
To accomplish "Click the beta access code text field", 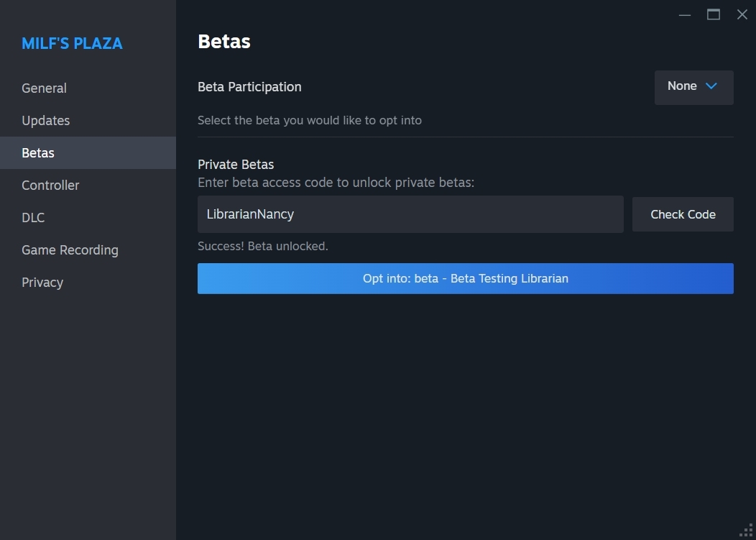I will (x=410, y=214).
